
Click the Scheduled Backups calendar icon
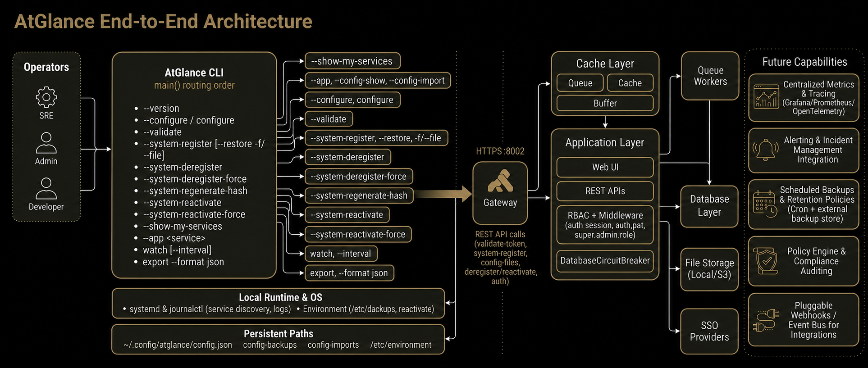[x=765, y=204]
